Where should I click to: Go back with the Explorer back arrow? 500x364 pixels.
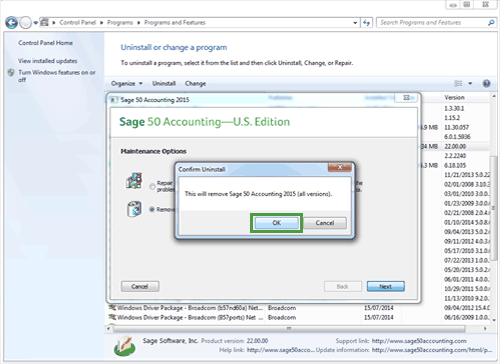[11, 23]
